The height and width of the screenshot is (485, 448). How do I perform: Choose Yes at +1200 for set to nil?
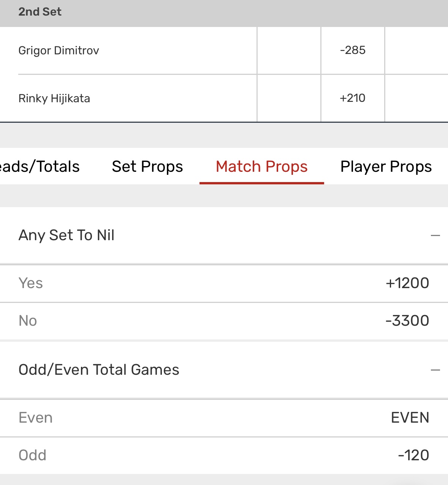407,283
